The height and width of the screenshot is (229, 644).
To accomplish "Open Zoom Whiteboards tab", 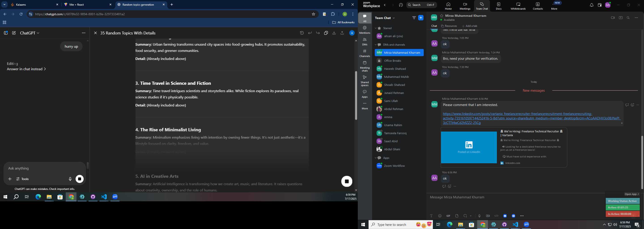I will click(518, 6).
